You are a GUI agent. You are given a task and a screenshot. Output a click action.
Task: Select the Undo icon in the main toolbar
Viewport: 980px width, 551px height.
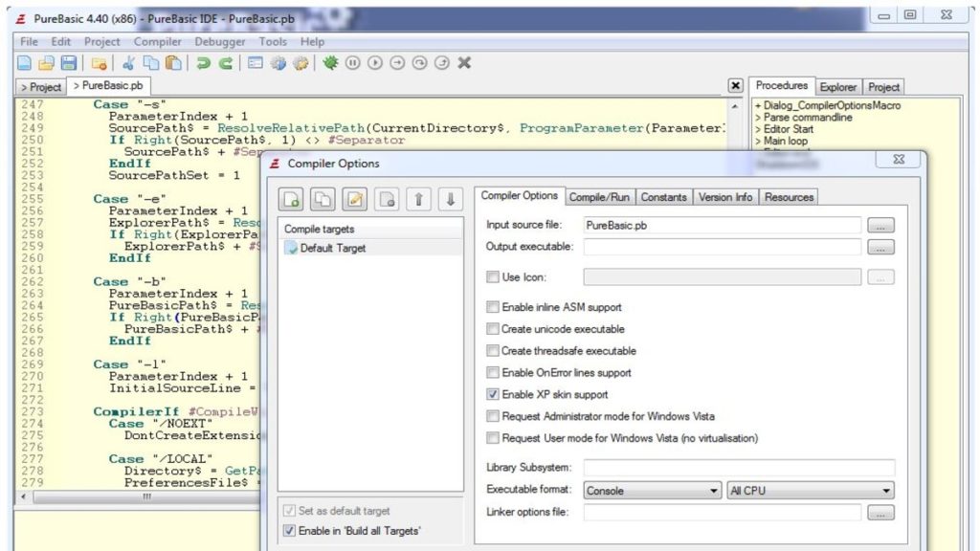[x=202, y=62]
